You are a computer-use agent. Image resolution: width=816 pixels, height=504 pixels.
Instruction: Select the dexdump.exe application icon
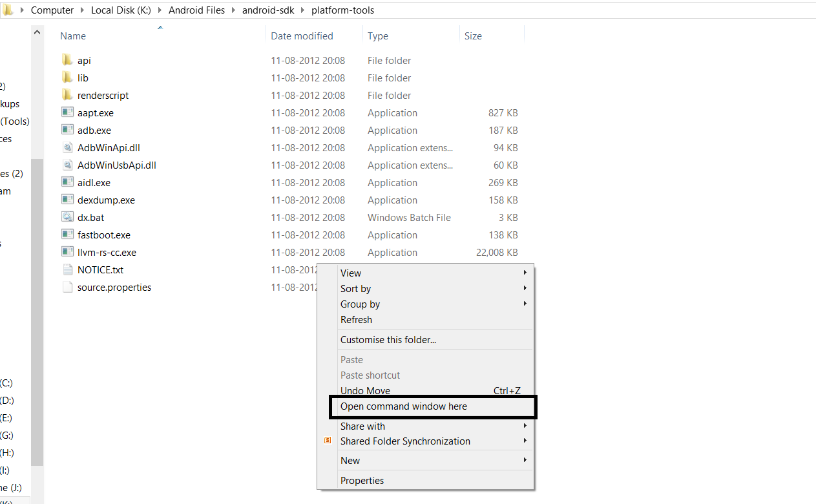pos(68,200)
